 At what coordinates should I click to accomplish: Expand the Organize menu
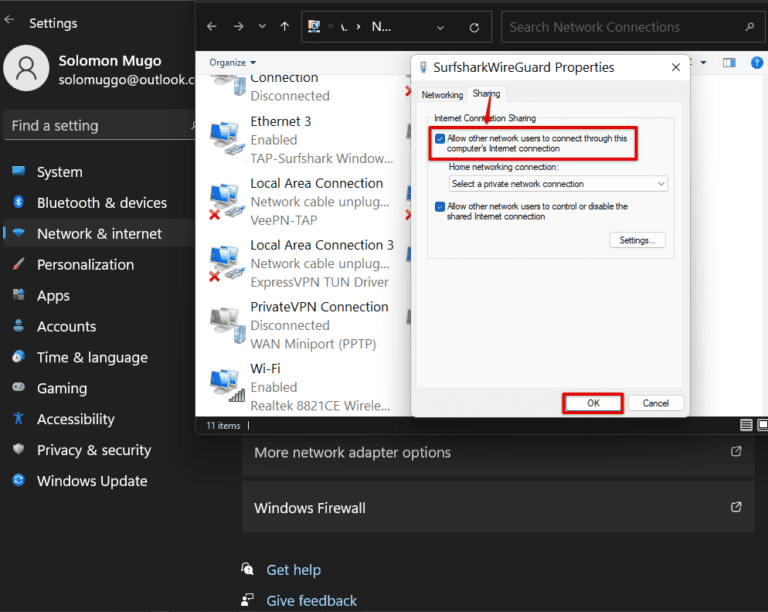[232, 63]
